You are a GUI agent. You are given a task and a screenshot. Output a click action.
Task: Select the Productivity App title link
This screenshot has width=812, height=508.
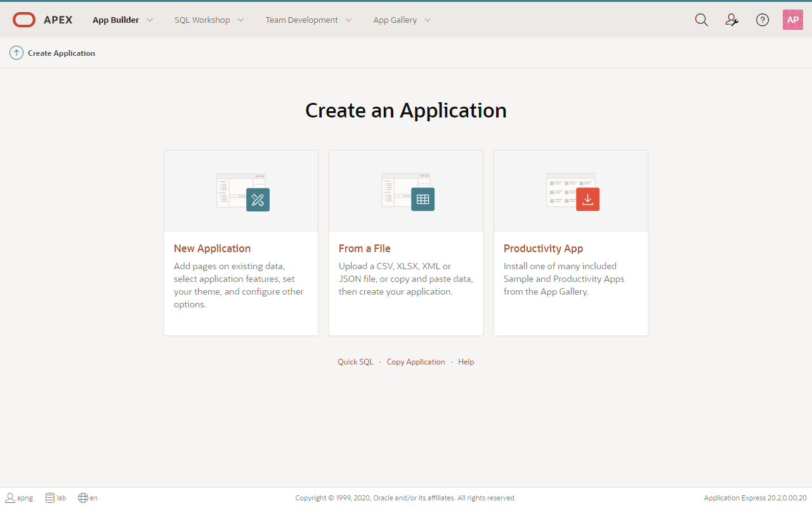pos(544,248)
